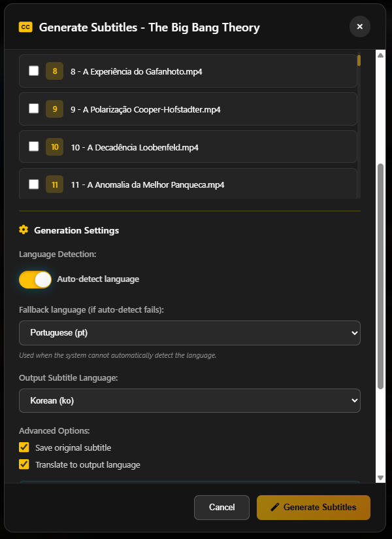This screenshot has height=539, width=392.
Task: Click the number 10 episode badge
Action: tap(55, 147)
